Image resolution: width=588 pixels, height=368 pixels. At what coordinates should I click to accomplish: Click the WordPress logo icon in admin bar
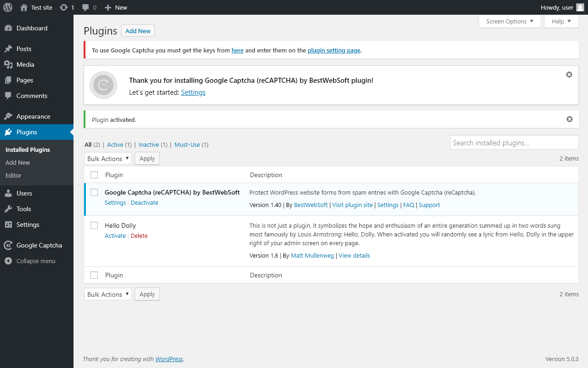pos(8,7)
